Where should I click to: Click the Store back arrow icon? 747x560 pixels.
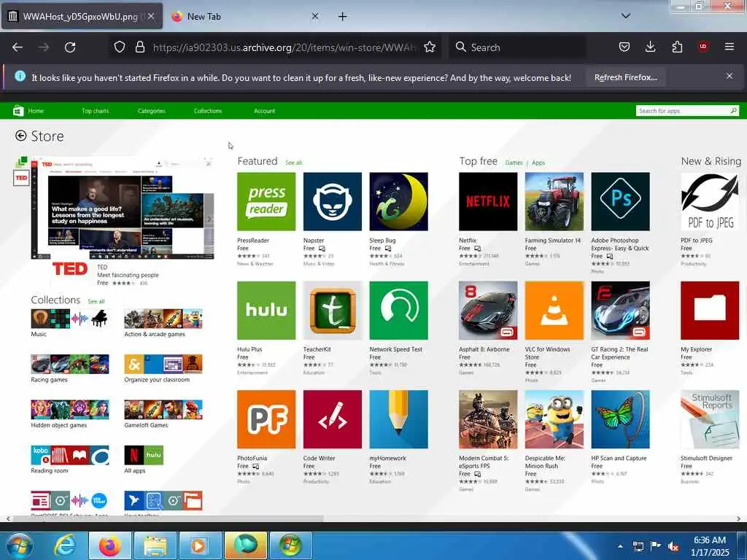coord(20,136)
